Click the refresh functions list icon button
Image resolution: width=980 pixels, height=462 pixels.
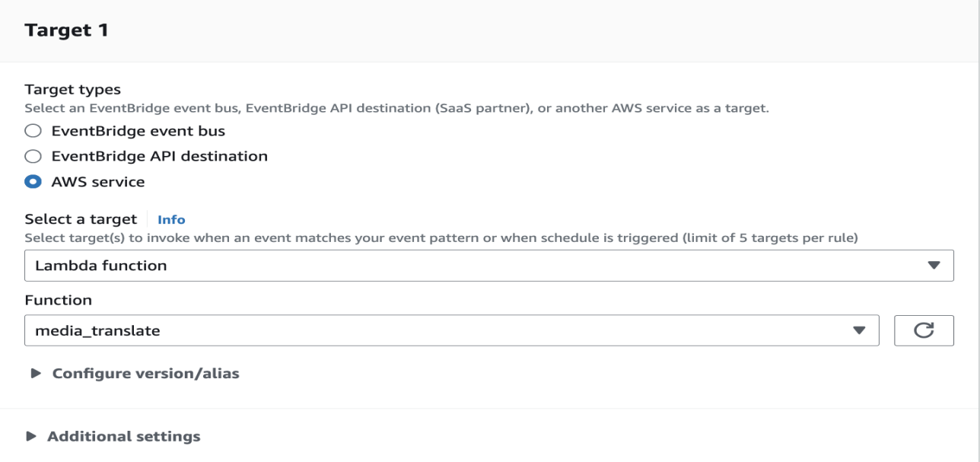pyautogui.click(x=924, y=330)
